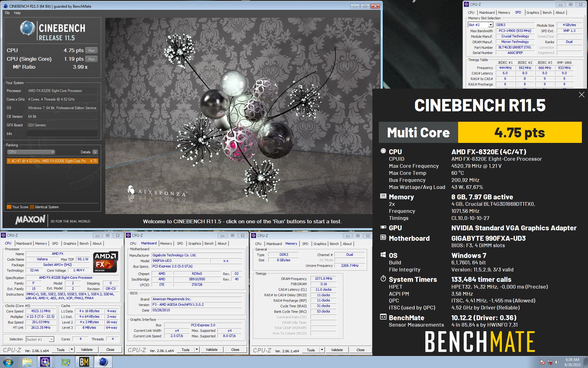
Task: Click the Cinebench globe logo in left panel
Action: tap(28, 28)
